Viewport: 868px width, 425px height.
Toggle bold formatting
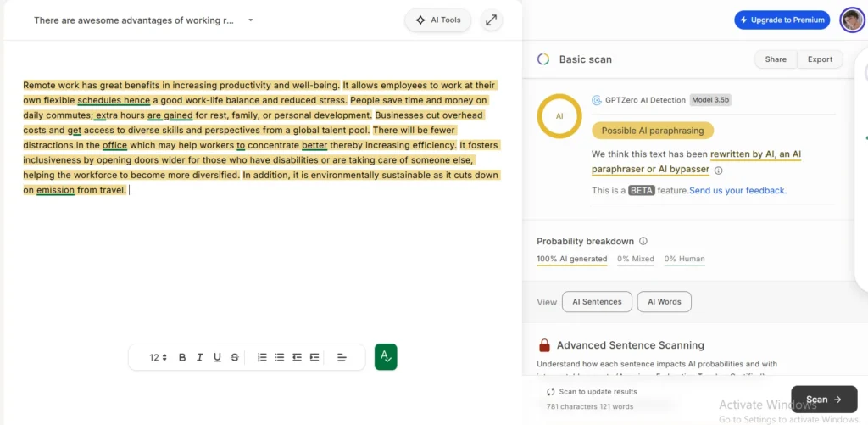[x=182, y=357]
